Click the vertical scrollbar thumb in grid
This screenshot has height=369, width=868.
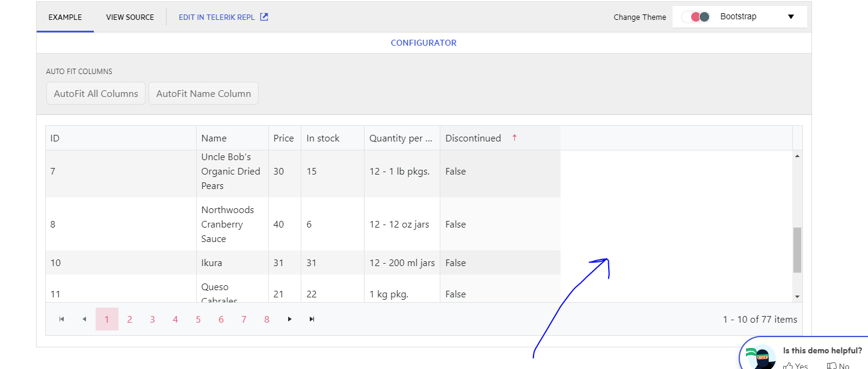coord(797,250)
